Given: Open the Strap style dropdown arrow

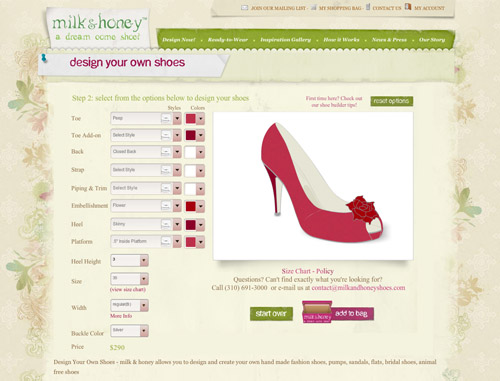Looking at the screenshot, I should [177, 170].
